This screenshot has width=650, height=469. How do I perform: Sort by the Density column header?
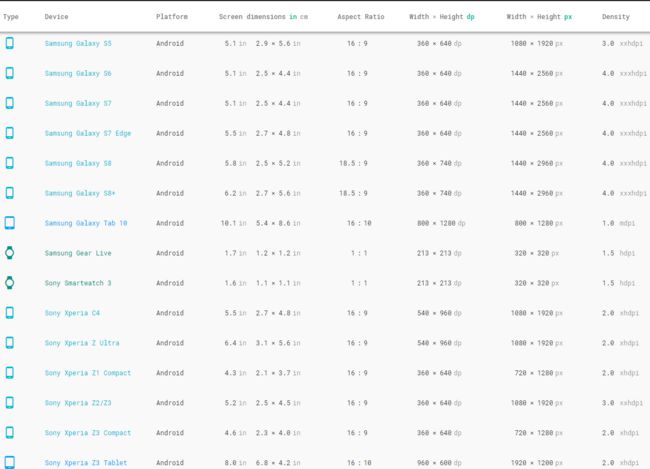click(616, 17)
